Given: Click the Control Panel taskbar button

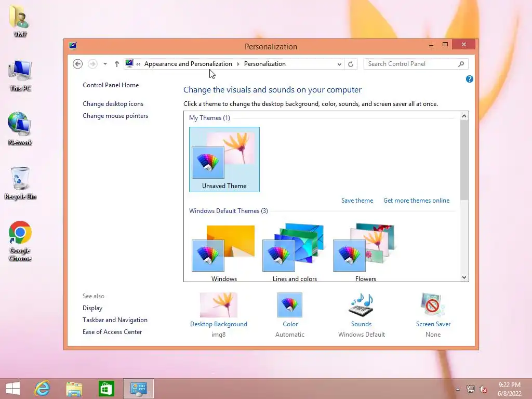Looking at the screenshot, I should pos(138,389).
